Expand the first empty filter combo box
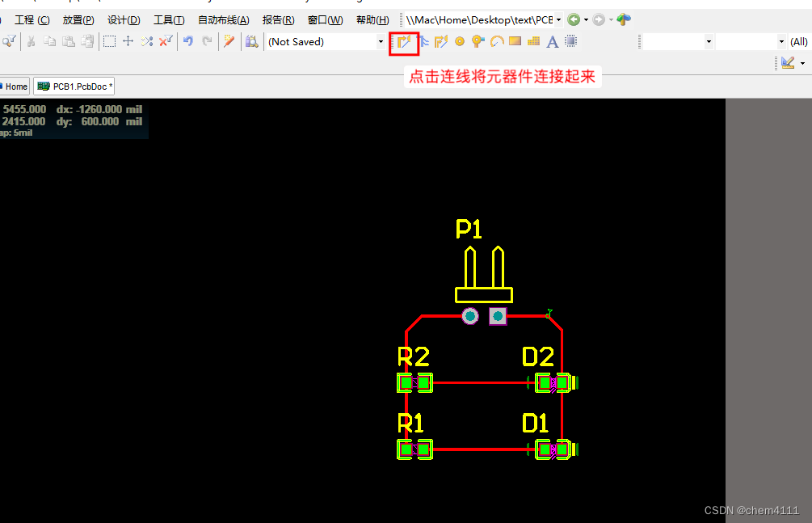Image resolution: width=812 pixels, height=523 pixels. [709, 41]
